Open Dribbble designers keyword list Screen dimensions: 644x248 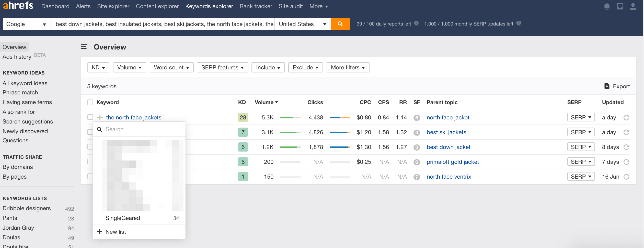click(x=27, y=208)
